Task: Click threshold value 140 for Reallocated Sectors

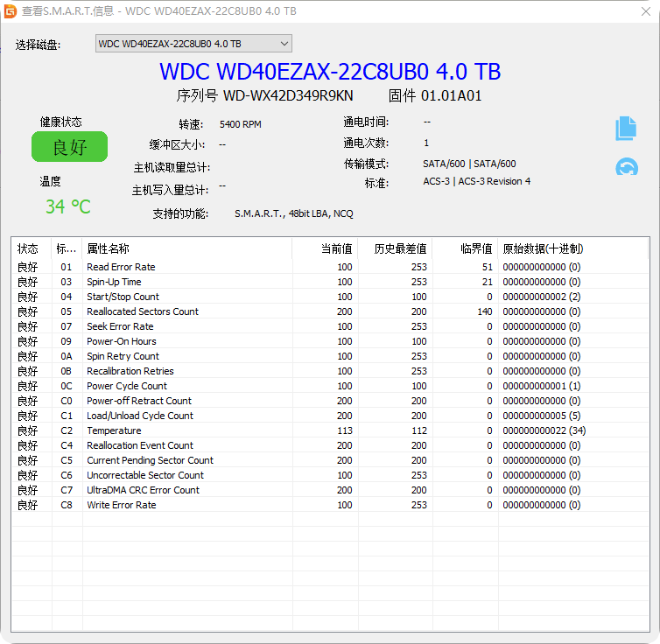Action: point(485,311)
